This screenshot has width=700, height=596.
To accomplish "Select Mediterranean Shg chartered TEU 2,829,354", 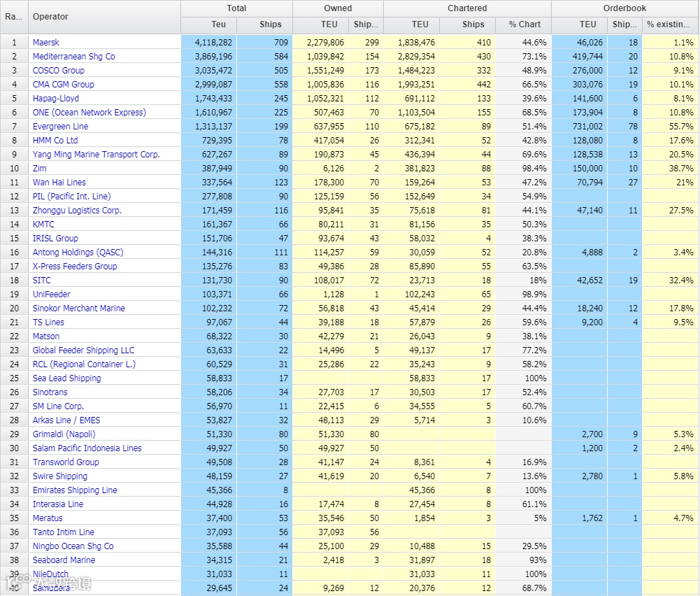I will (x=416, y=56).
